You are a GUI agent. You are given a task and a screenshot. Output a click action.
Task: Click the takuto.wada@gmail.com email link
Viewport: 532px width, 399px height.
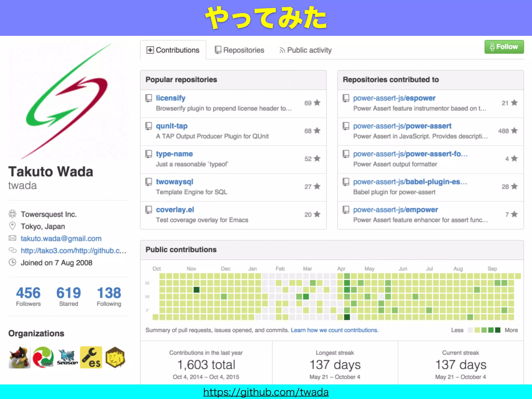tap(61, 238)
